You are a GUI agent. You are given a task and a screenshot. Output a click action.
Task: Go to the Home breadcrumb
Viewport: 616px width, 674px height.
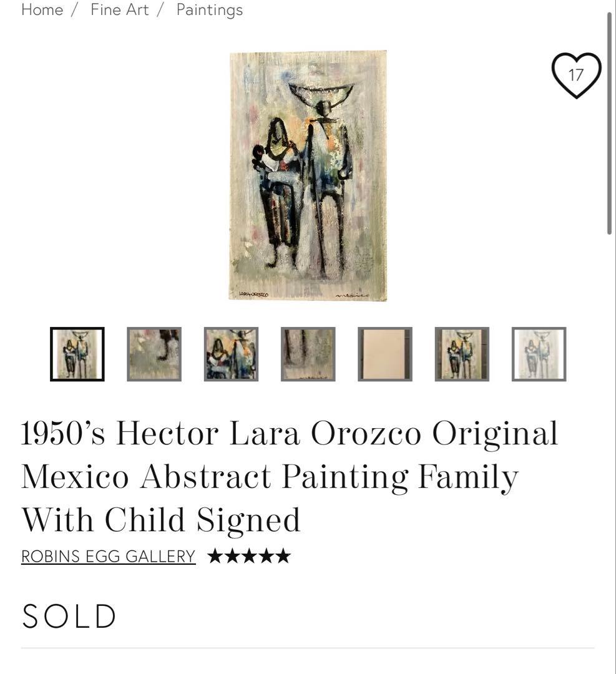click(x=42, y=10)
